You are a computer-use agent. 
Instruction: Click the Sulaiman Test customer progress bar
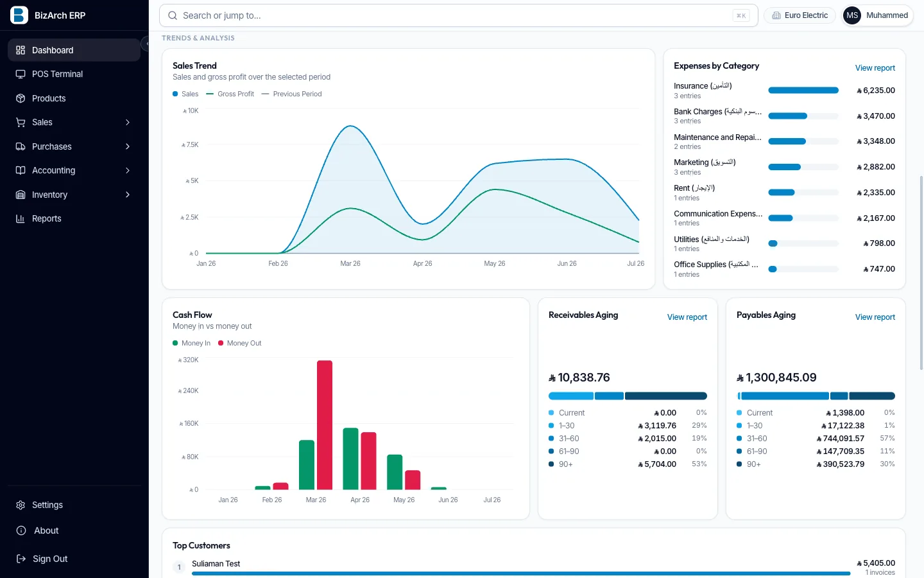pos(521,574)
